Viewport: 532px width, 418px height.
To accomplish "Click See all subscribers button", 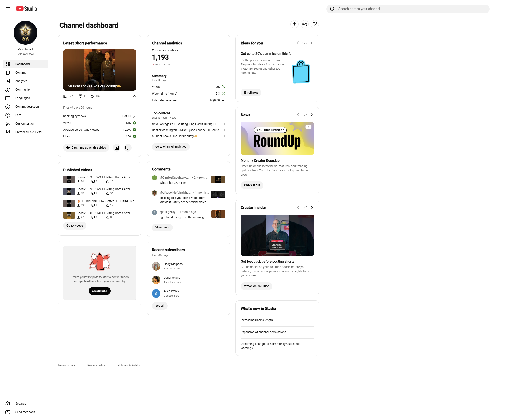I will pyautogui.click(x=160, y=306).
